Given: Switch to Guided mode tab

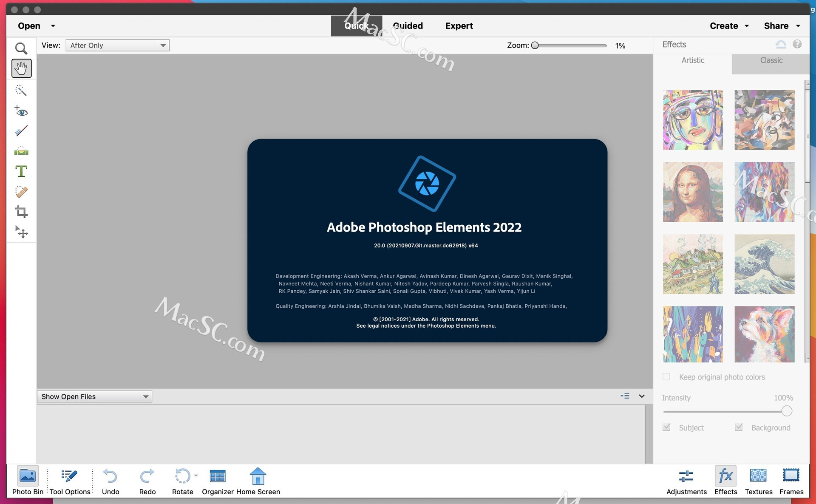Looking at the screenshot, I should pyautogui.click(x=408, y=26).
